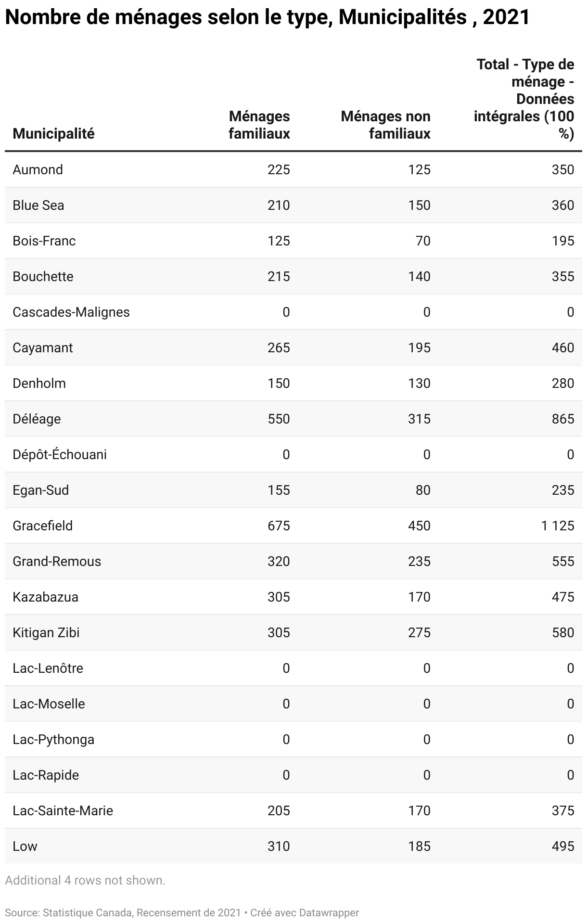Viewport: 587px width, 924px height.
Task: Click Egan-Sud total value 235
Action: (x=563, y=490)
